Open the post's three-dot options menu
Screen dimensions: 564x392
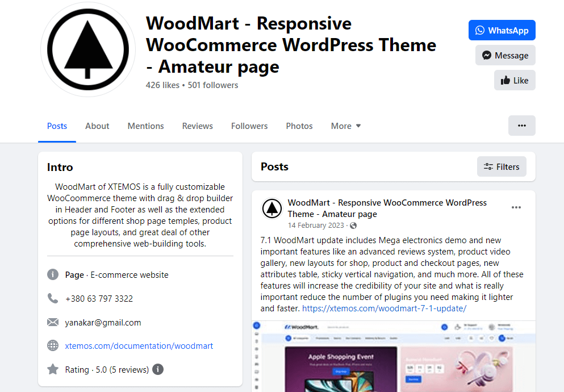coord(516,207)
